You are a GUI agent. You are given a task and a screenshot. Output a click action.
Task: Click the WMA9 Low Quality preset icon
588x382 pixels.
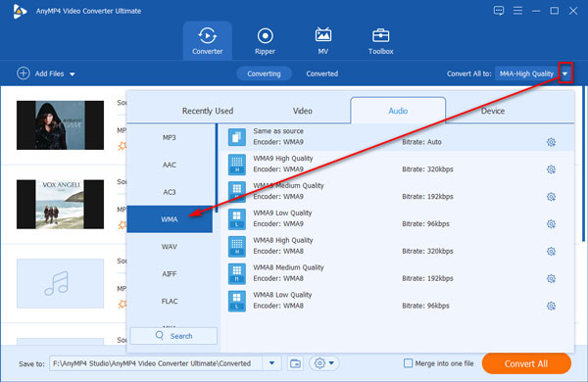(x=237, y=219)
